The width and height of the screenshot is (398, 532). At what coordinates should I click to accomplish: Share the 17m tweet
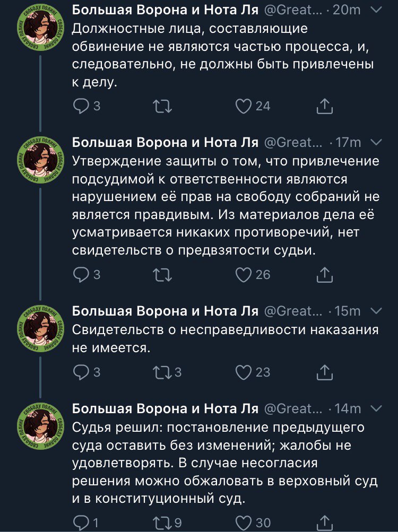pyautogui.click(x=324, y=274)
